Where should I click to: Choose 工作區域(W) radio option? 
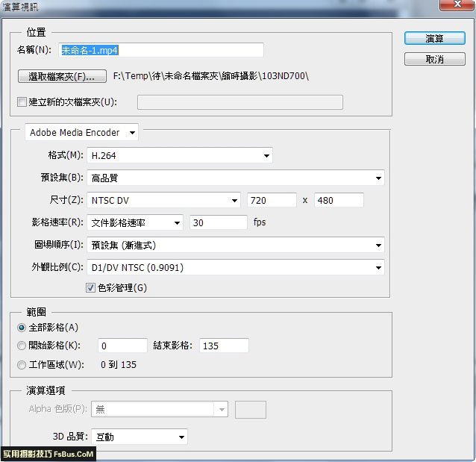click(22, 364)
